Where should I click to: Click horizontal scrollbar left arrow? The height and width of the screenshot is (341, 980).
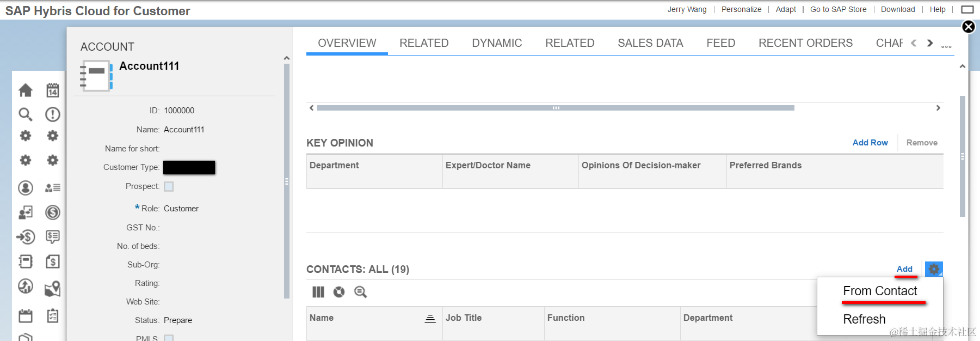(311, 108)
